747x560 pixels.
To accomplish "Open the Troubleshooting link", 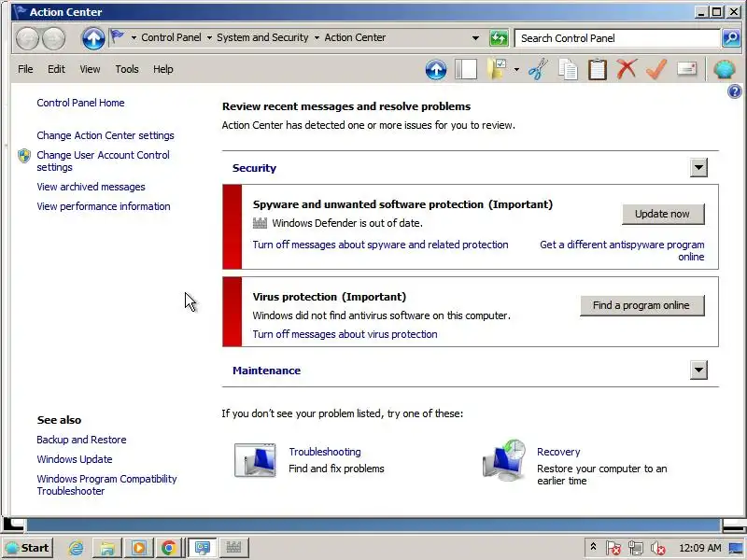I will [x=324, y=452].
